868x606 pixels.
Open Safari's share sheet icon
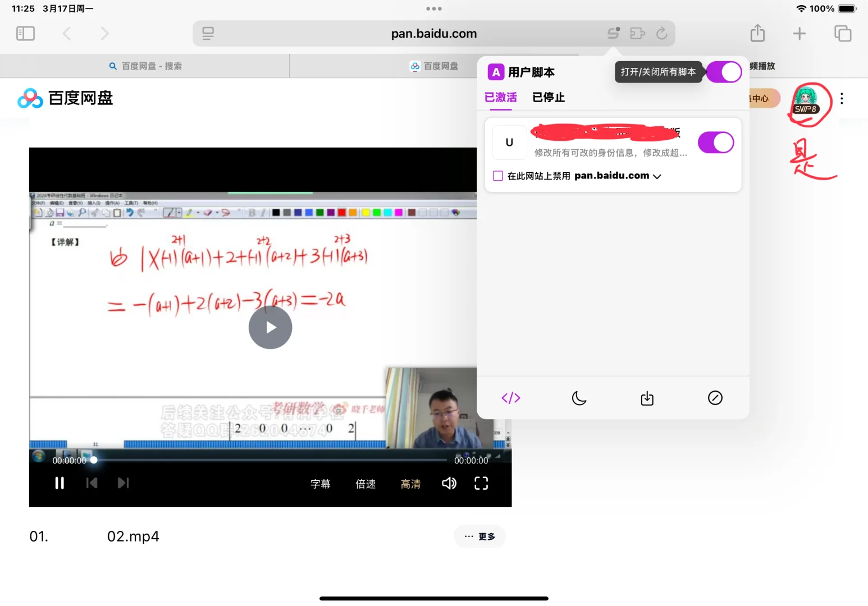pos(757,33)
